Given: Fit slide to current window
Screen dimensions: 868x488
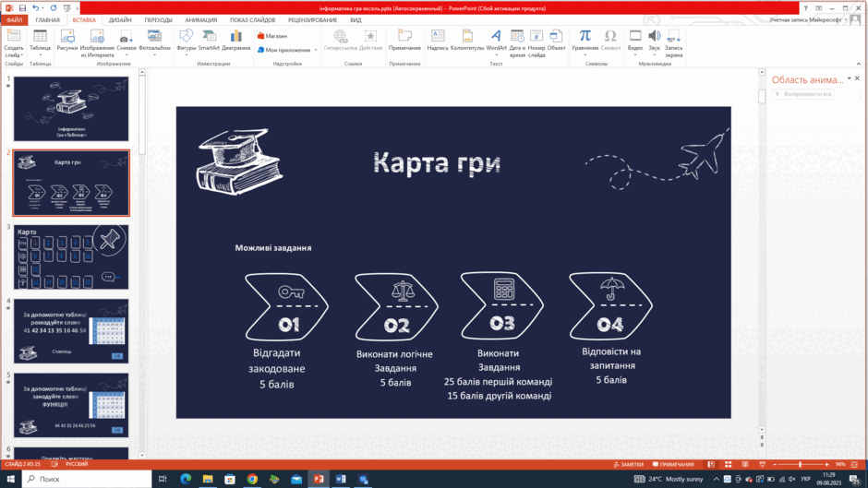Looking at the screenshot, I should pyautogui.click(x=854, y=464).
